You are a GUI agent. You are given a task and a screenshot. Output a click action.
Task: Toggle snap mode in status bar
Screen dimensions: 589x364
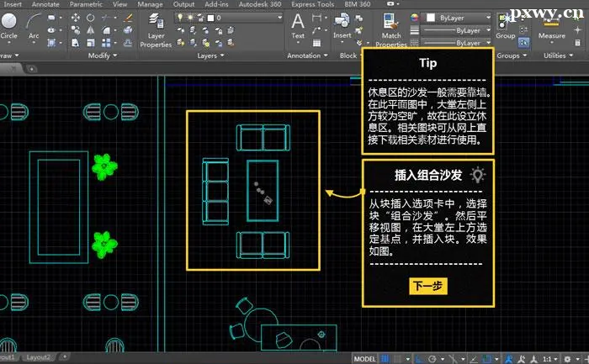coord(397,359)
